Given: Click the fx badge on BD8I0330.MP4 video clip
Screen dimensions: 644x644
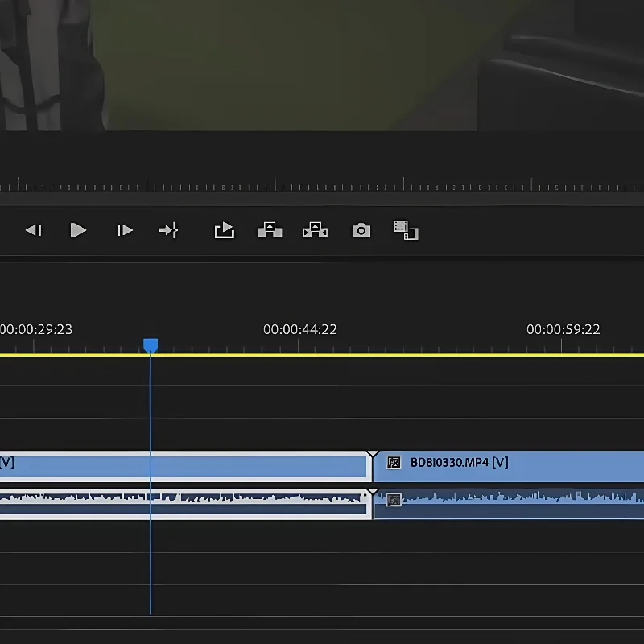Looking at the screenshot, I should click(394, 463).
